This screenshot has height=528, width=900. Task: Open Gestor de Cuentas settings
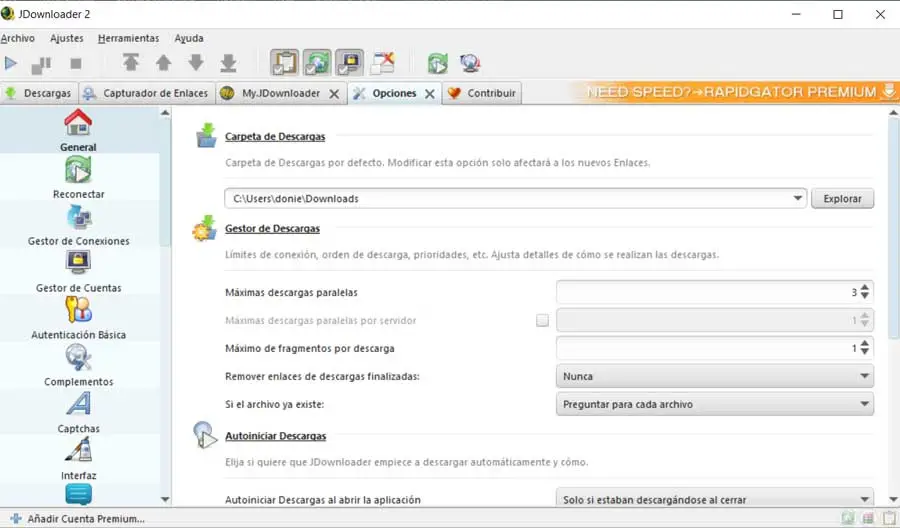pos(79,271)
